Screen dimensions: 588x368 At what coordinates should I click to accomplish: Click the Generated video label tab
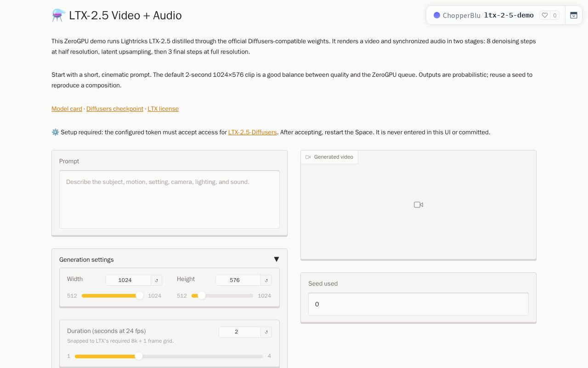329,157
